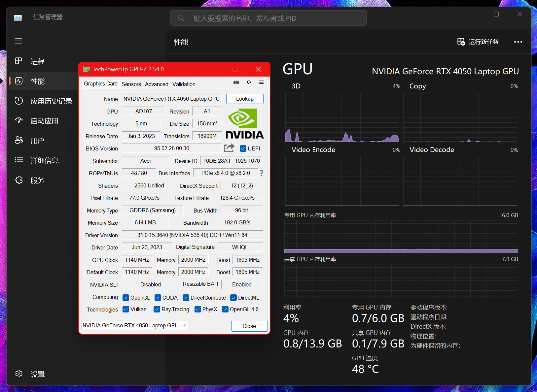Expand the Copy graph selector chevron
Image resolution: width=537 pixels, height=392 pixels.
point(405,86)
